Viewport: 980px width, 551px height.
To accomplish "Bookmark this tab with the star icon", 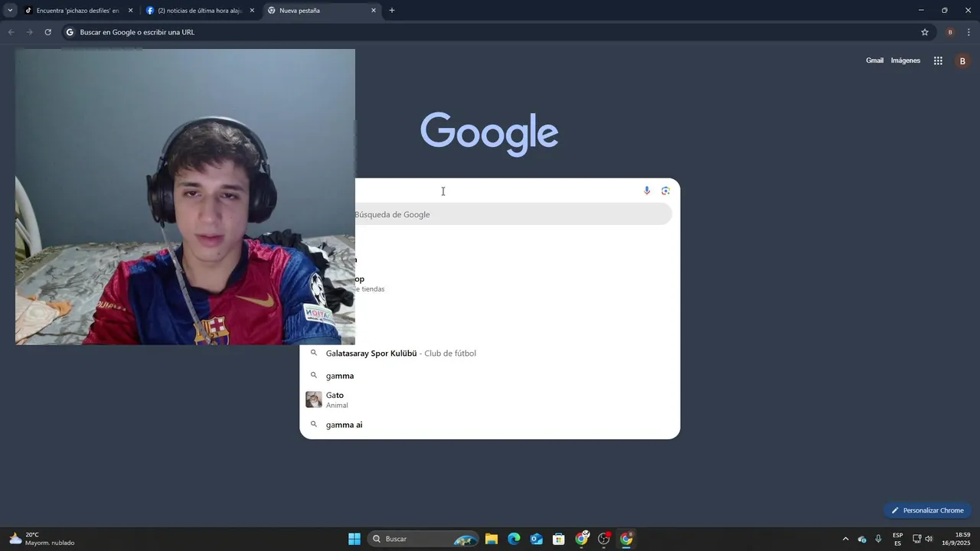I will click(x=925, y=32).
